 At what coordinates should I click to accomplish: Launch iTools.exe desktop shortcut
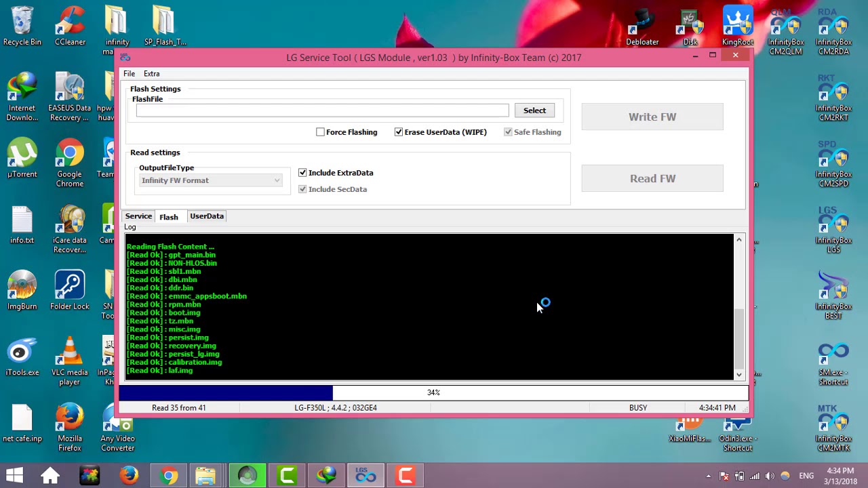pos(22,357)
